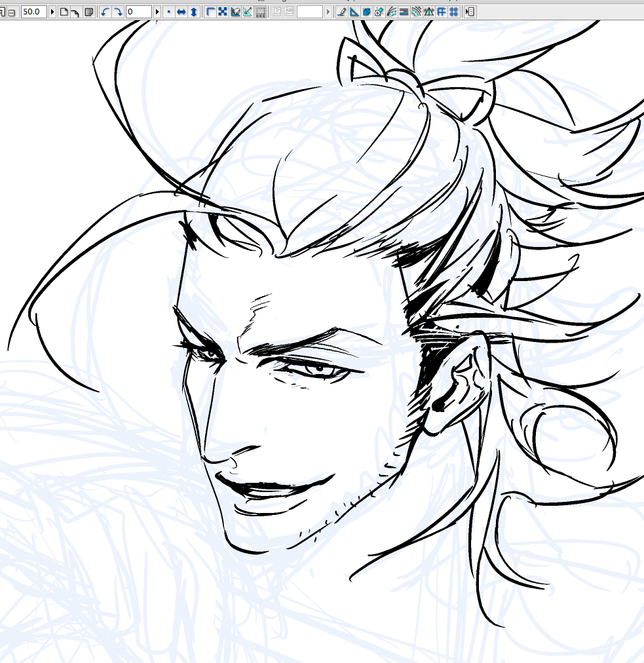Select the blue triangle ruler icon
Screen dimensions: 644x663
[354, 12]
